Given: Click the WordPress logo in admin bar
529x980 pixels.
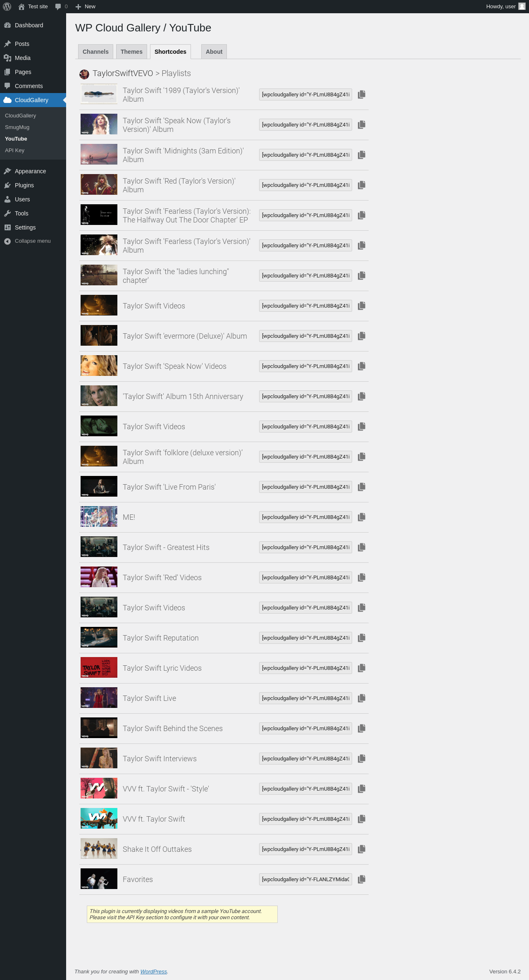Looking at the screenshot, I should point(7,7).
